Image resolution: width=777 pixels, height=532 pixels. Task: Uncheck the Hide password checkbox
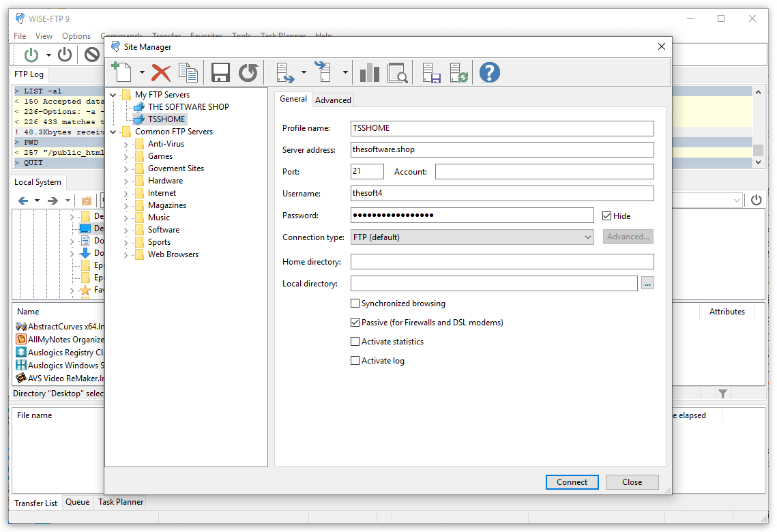click(607, 216)
